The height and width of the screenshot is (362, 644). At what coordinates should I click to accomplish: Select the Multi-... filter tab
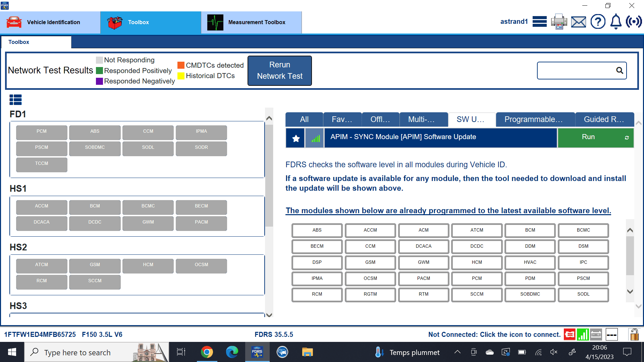[424, 119]
